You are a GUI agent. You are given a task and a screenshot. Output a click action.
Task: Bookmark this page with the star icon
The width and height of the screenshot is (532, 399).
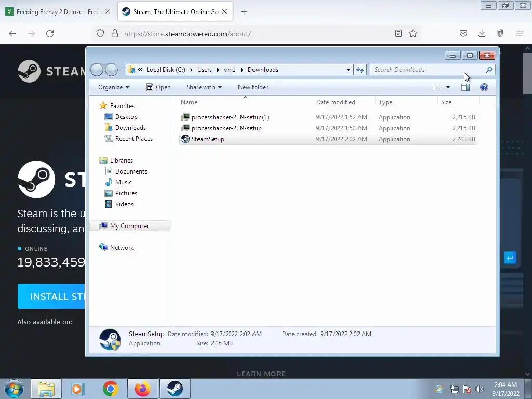pyautogui.click(x=413, y=33)
